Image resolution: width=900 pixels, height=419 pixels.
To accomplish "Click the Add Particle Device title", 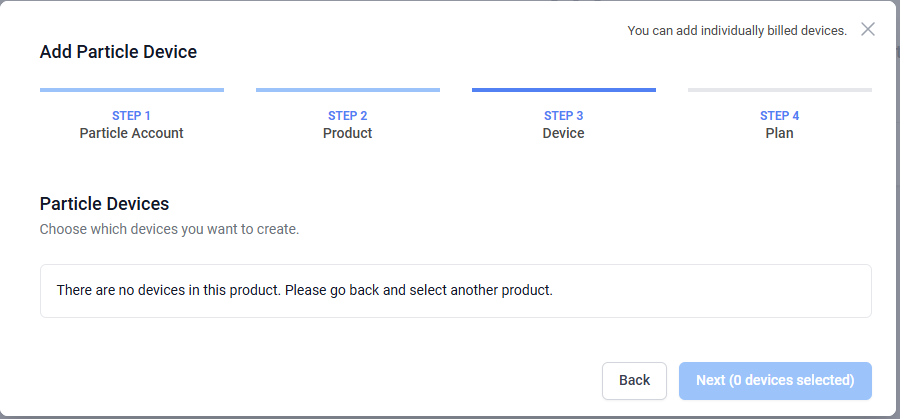I will click(x=118, y=52).
